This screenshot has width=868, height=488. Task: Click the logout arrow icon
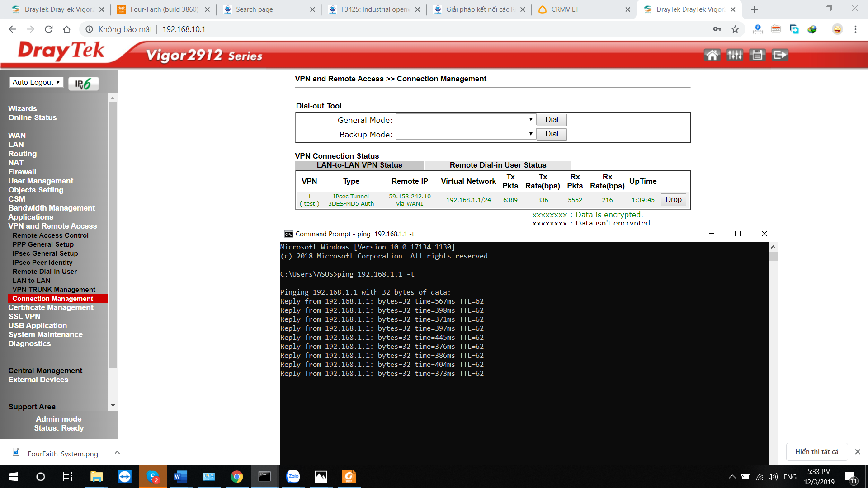tap(780, 55)
